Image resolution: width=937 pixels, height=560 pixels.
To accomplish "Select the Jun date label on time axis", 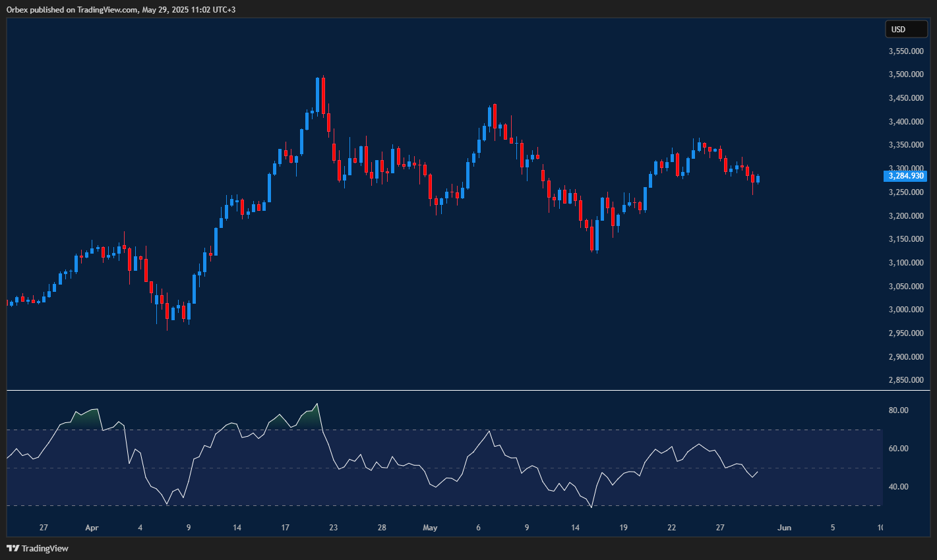I will pyautogui.click(x=784, y=528).
